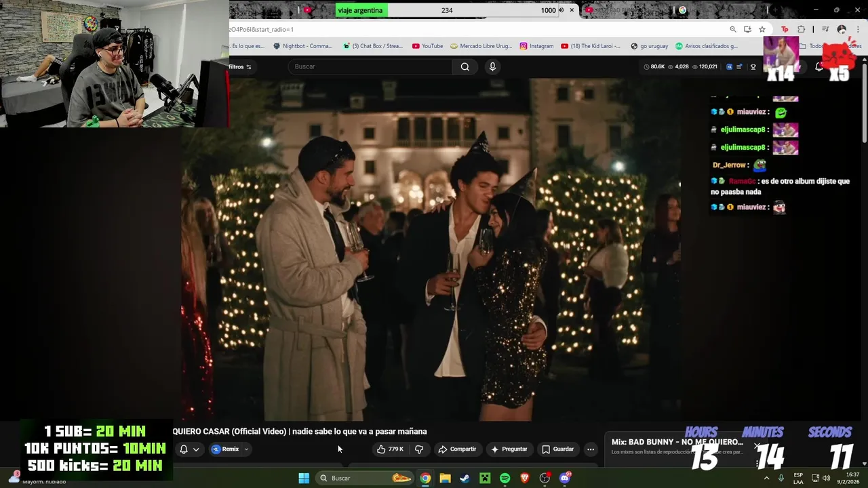Image resolution: width=868 pixels, height=488 pixels.
Task: Show hidden system tray icons chevron
Action: coord(767,478)
